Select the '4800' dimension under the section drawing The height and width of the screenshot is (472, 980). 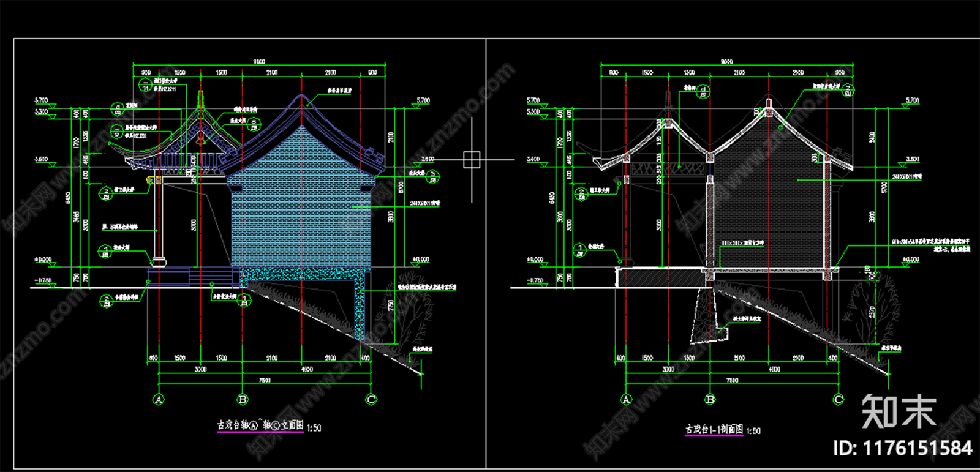click(x=774, y=369)
